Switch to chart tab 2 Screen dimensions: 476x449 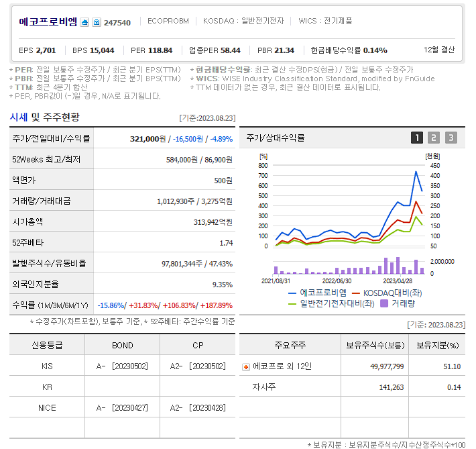tap(434, 138)
